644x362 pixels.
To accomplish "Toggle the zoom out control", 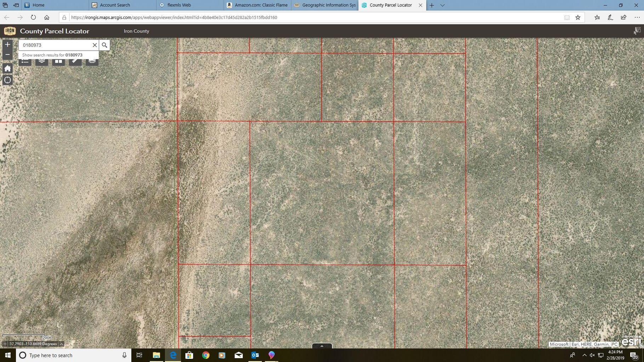I will tap(7, 54).
